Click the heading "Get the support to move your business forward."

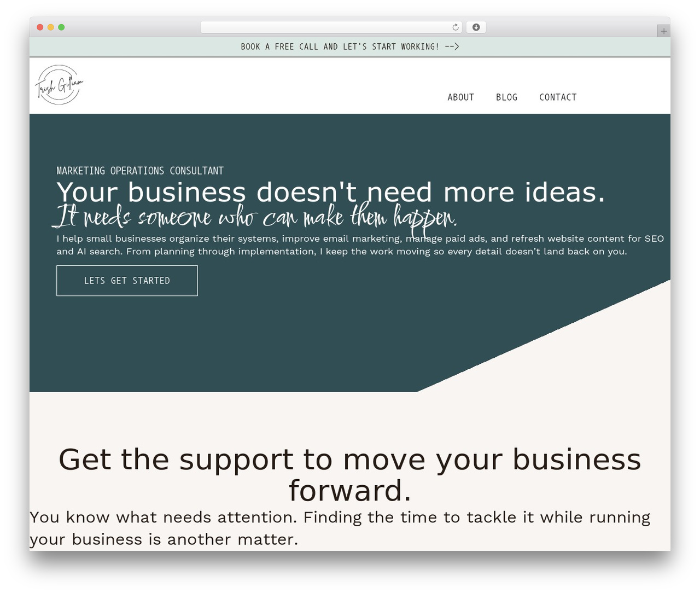[x=350, y=474]
